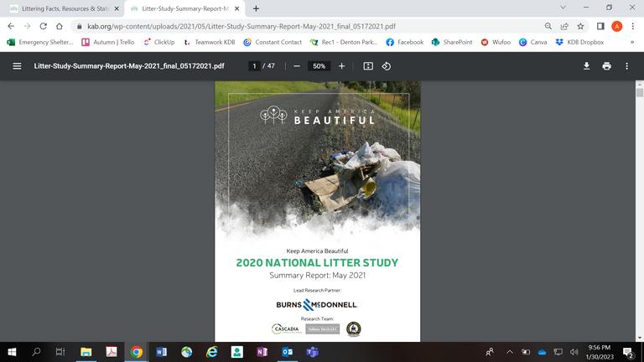Image resolution: width=644 pixels, height=362 pixels.
Task: Open the ClickUp bookmark
Action: point(159,42)
